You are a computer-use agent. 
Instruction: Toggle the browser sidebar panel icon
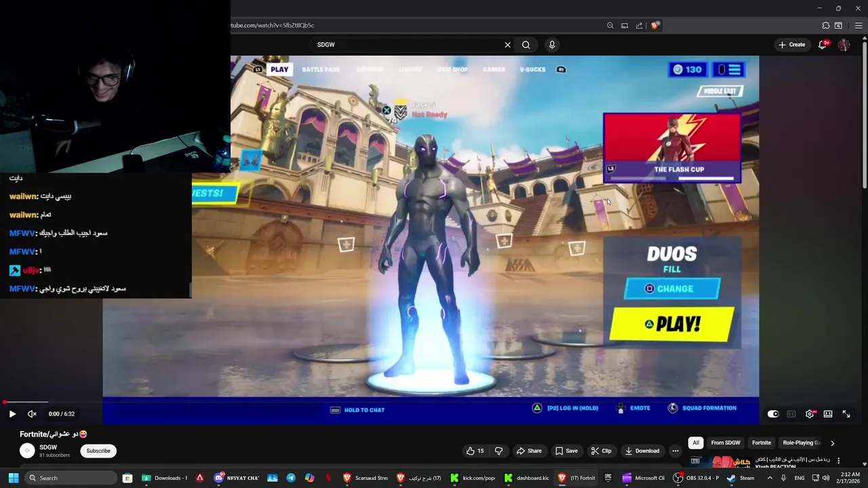point(839,25)
